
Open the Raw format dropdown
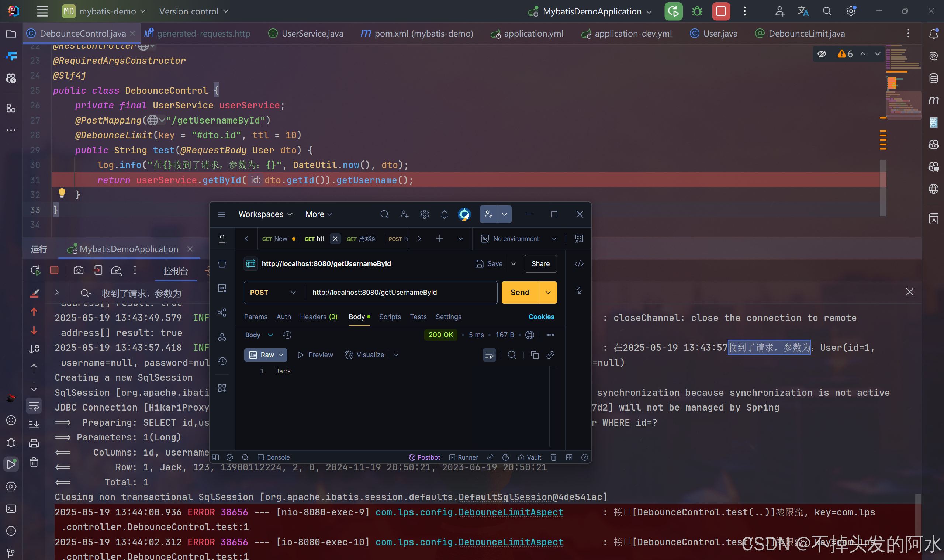point(266,355)
